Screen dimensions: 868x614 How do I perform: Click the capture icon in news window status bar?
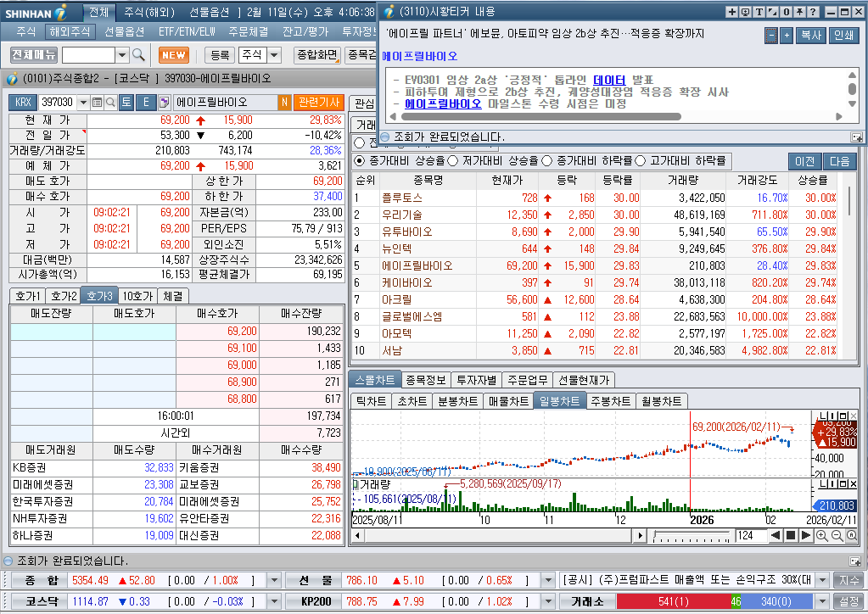point(856,137)
